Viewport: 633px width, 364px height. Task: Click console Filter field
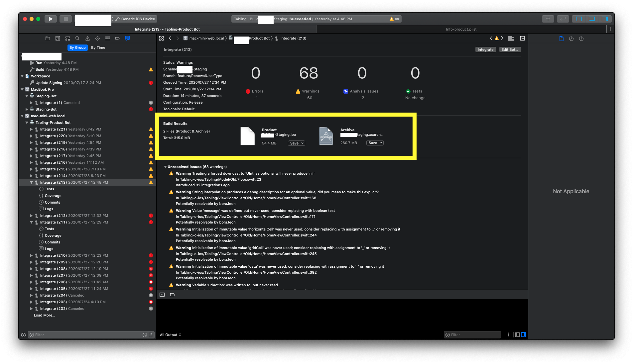point(472,335)
